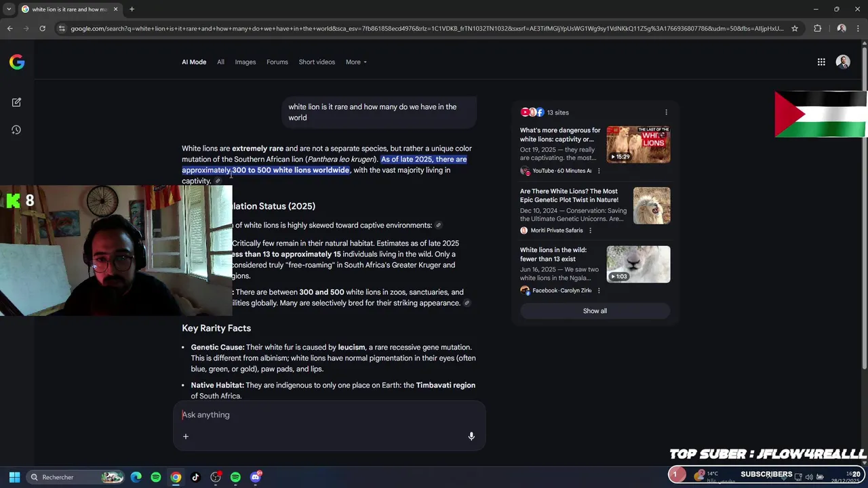Switch to Short videos tab
This screenshot has width=868, height=488.
click(x=317, y=62)
